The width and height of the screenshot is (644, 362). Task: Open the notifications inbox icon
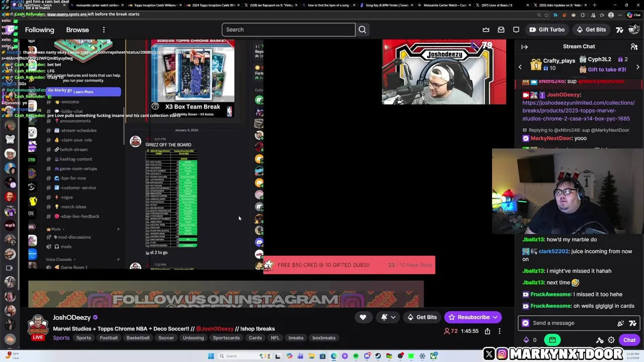(501, 30)
